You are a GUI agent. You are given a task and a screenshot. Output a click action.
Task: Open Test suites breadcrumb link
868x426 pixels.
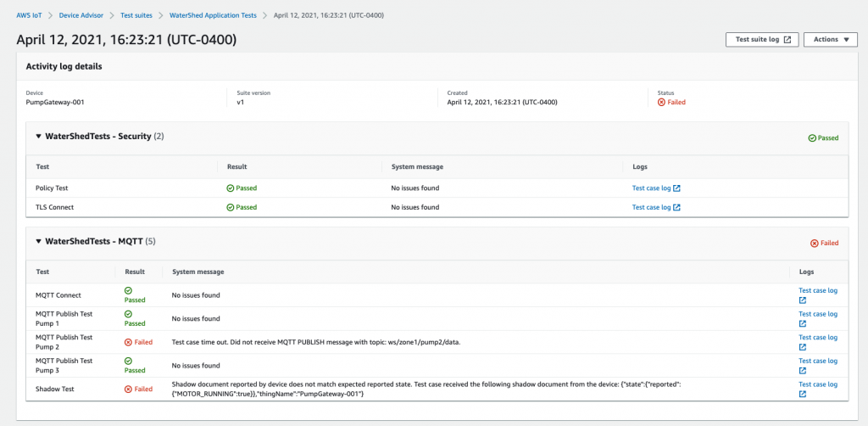136,15
